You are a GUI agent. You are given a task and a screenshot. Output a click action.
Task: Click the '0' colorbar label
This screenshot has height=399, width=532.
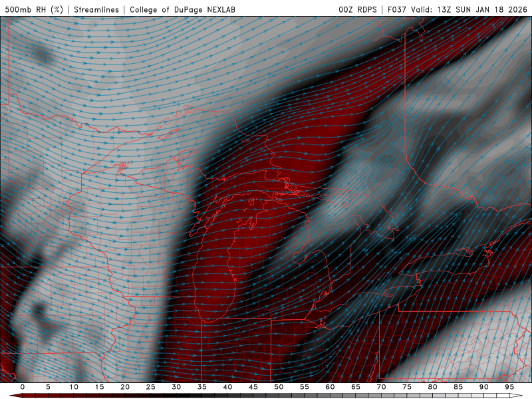[23, 387]
